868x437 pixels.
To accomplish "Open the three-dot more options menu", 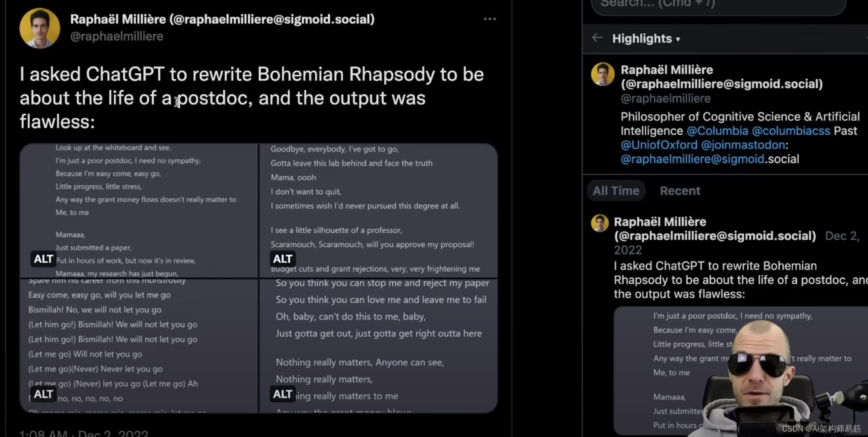I will [x=490, y=19].
